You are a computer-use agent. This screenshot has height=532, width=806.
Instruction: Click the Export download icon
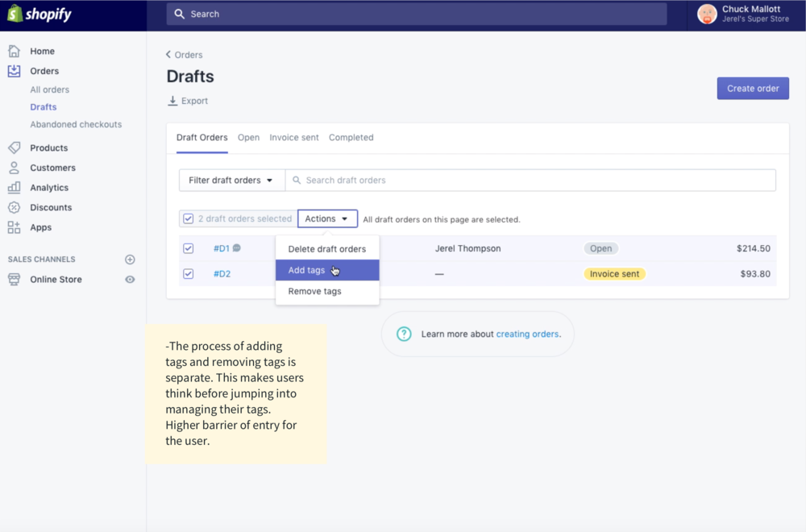pyautogui.click(x=172, y=101)
